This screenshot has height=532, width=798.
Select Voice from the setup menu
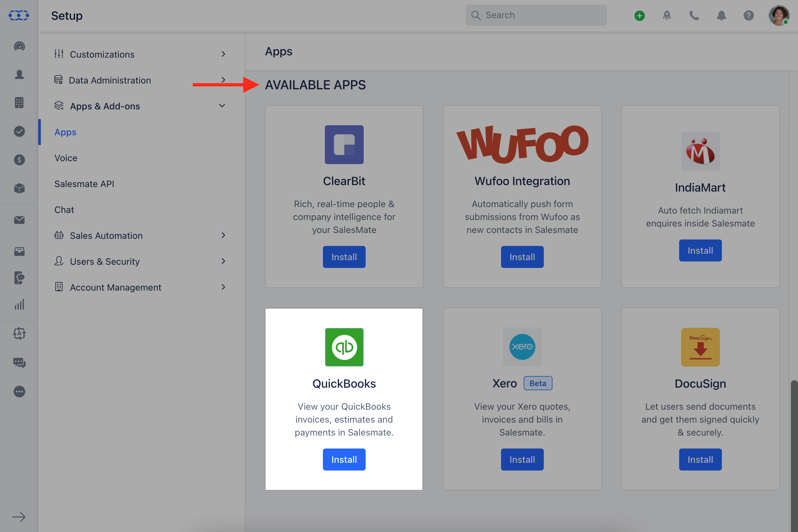(x=65, y=157)
